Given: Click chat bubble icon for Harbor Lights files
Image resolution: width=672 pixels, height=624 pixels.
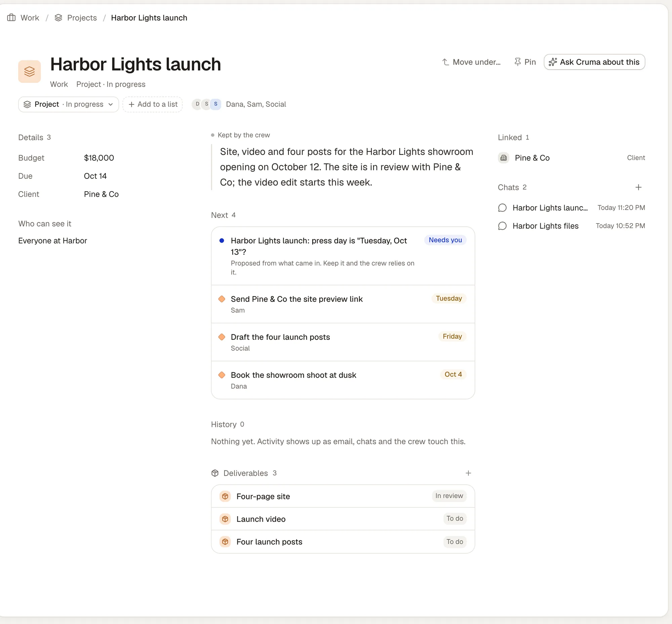Looking at the screenshot, I should [x=502, y=226].
